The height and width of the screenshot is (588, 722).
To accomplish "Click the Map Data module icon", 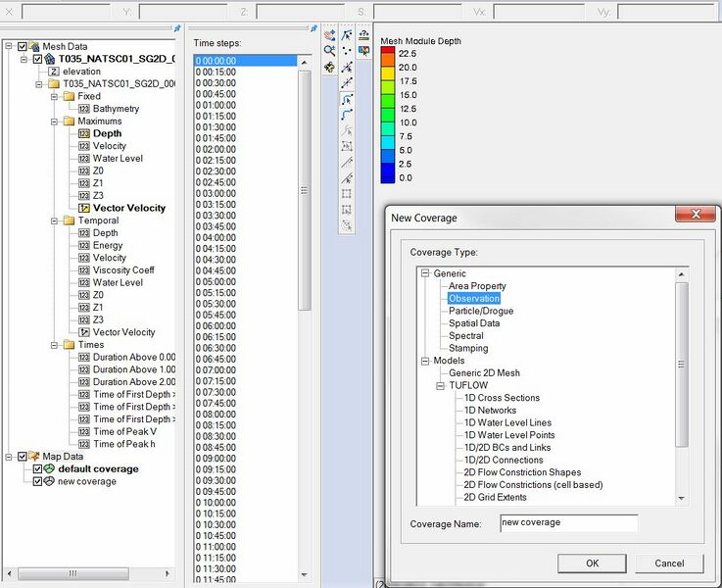I will click(x=34, y=457).
